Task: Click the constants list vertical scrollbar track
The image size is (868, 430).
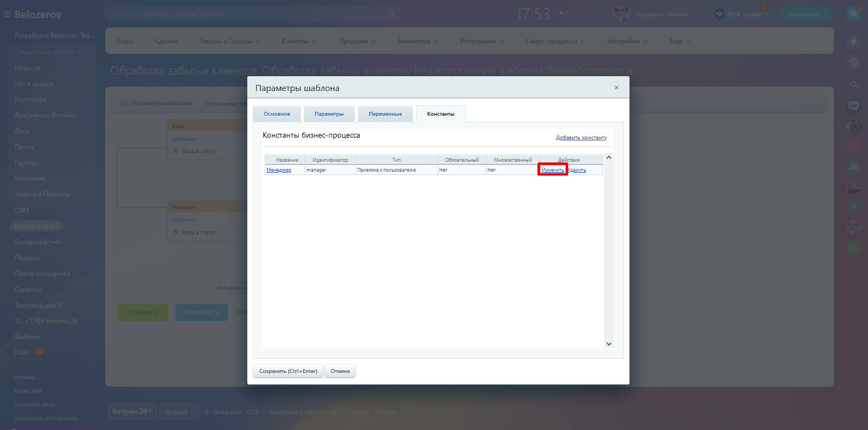Action: tap(609, 251)
